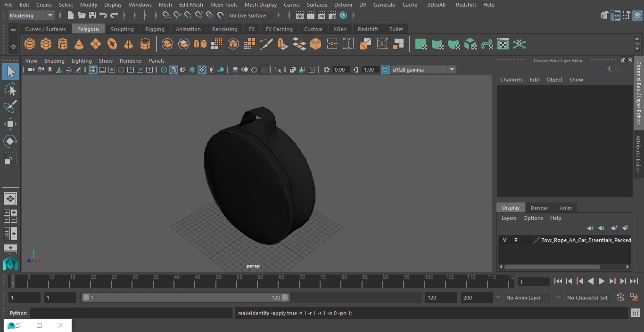
Task: Redo action with redo arrow
Action: coord(114,16)
